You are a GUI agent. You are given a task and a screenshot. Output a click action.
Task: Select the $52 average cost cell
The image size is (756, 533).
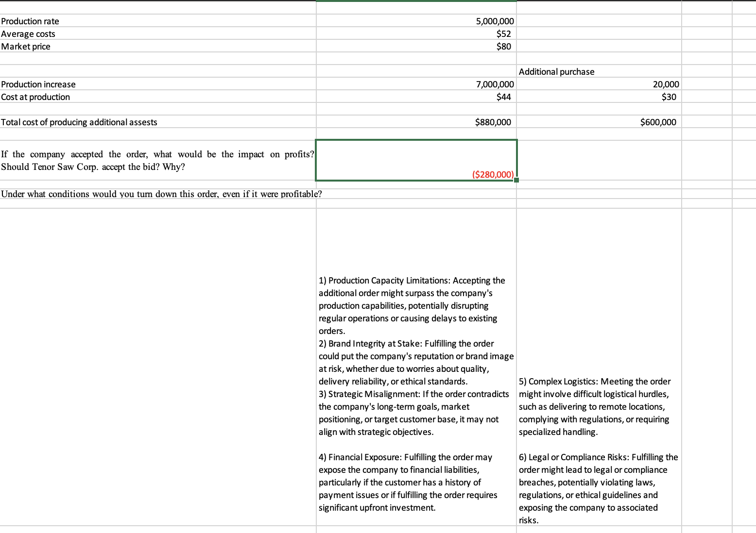pyautogui.click(x=416, y=33)
